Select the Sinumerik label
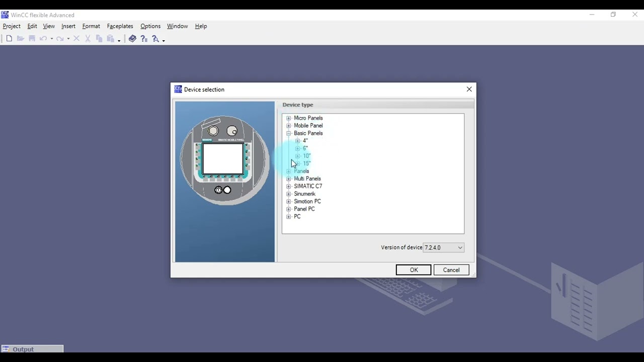 [305, 194]
